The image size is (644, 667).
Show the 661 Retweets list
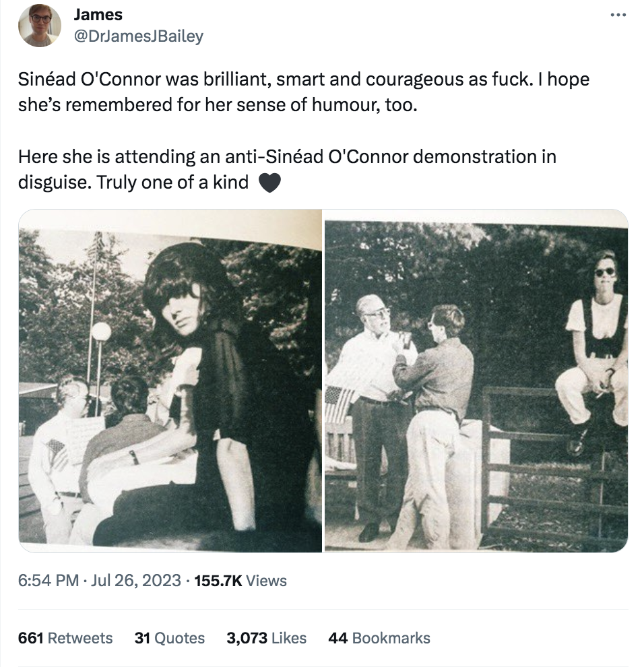coord(65,637)
